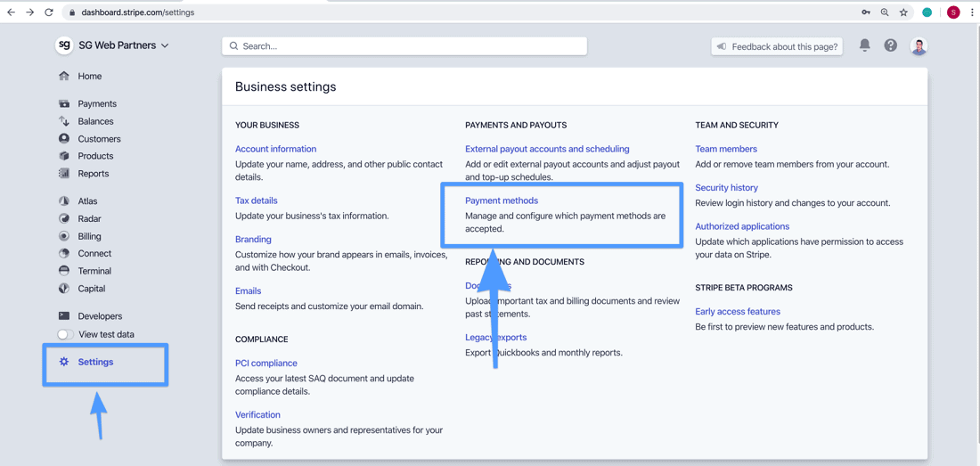
Task: Open Security history link
Action: pyautogui.click(x=726, y=187)
